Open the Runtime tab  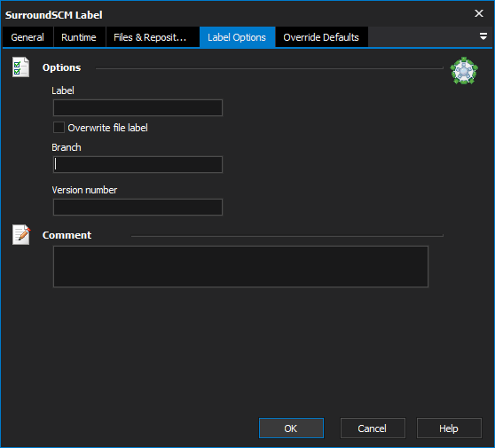tap(79, 37)
